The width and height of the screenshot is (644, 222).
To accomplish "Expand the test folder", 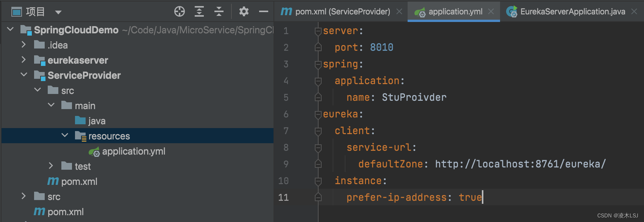I will (51, 166).
